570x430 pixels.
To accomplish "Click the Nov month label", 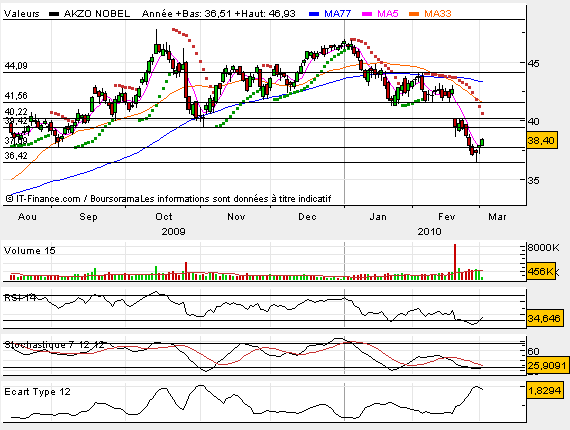I will pyautogui.click(x=236, y=217).
